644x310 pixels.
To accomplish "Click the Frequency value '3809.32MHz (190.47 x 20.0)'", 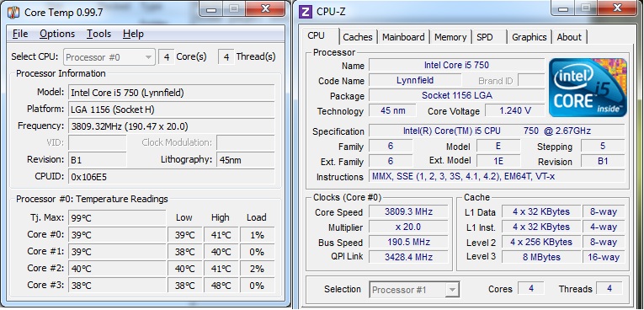I will [171, 126].
